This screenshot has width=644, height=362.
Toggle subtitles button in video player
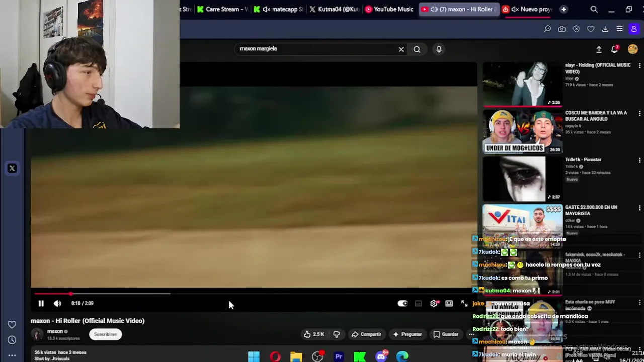pyautogui.click(x=418, y=303)
